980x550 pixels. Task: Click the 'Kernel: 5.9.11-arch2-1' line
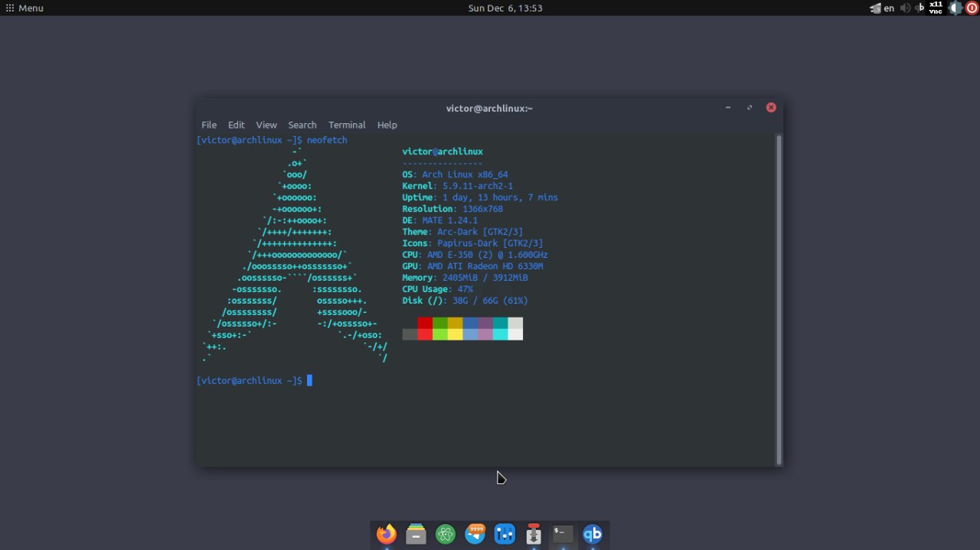(457, 186)
